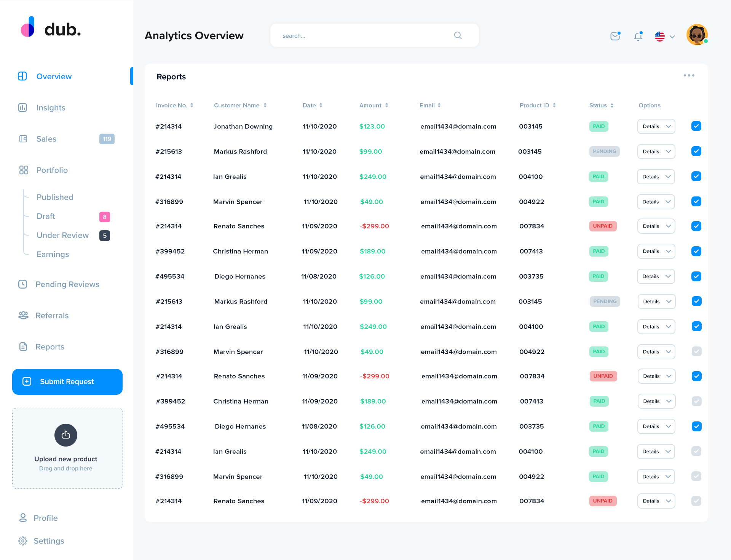Open Under Review portfolio item

click(x=62, y=235)
